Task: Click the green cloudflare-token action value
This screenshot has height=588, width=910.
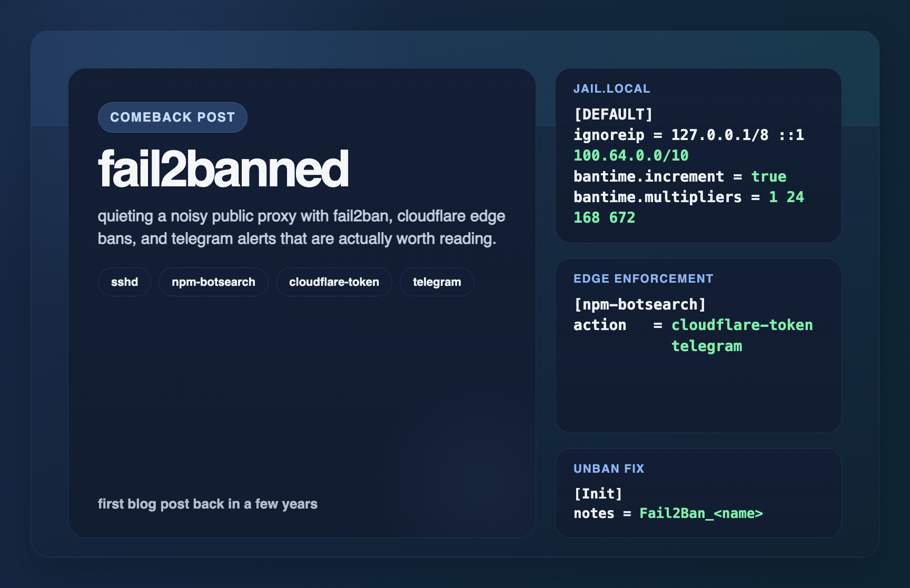Action: (741, 325)
